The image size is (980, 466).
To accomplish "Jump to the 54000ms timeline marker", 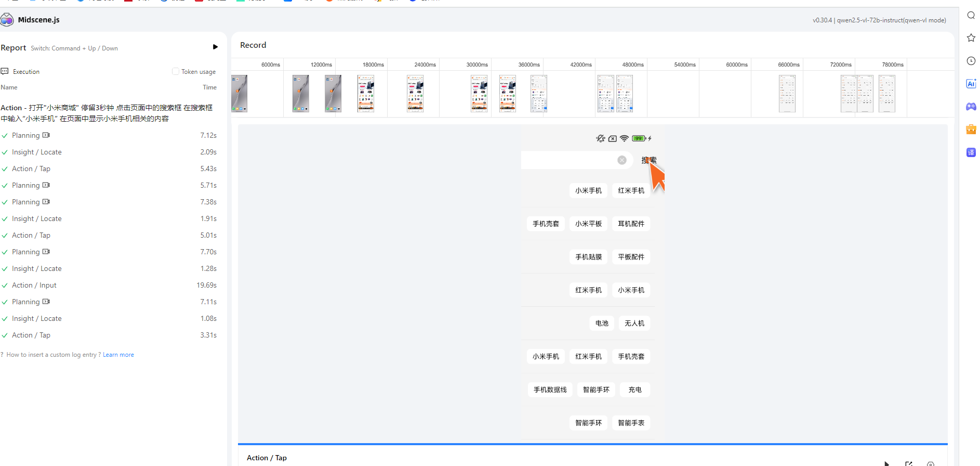I will (685, 64).
